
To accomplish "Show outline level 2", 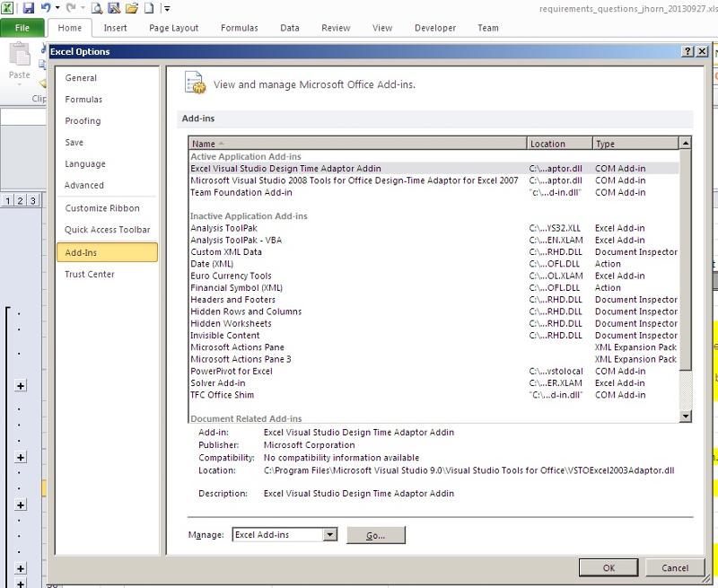I will [20, 200].
